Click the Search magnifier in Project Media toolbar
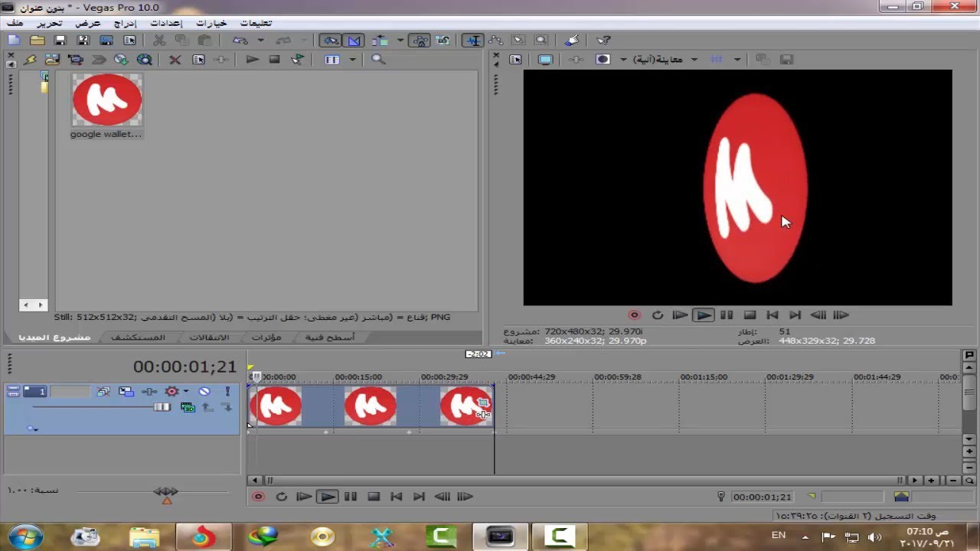 [x=378, y=60]
